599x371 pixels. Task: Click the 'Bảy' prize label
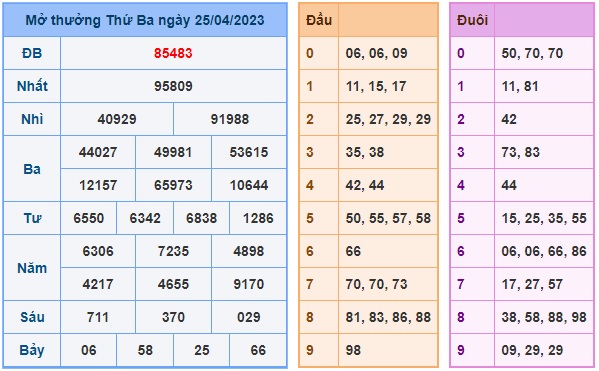coord(32,350)
